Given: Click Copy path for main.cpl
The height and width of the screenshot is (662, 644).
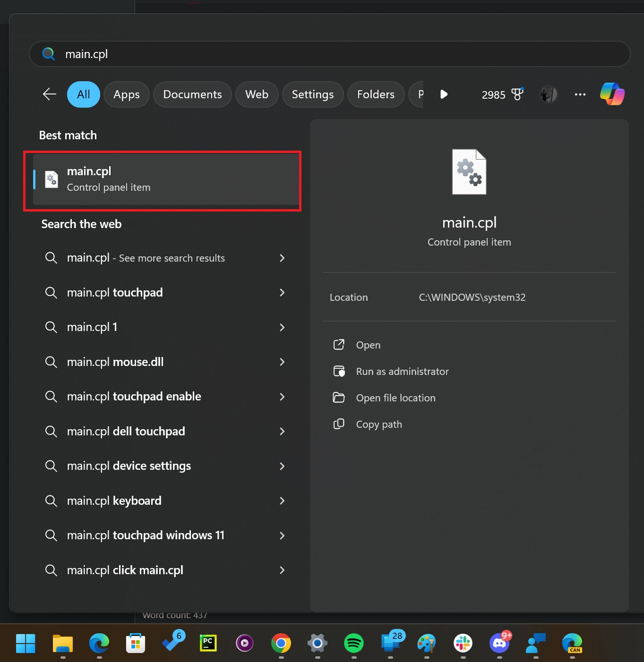Looking at the screenshot, I should tap(378, 424).
